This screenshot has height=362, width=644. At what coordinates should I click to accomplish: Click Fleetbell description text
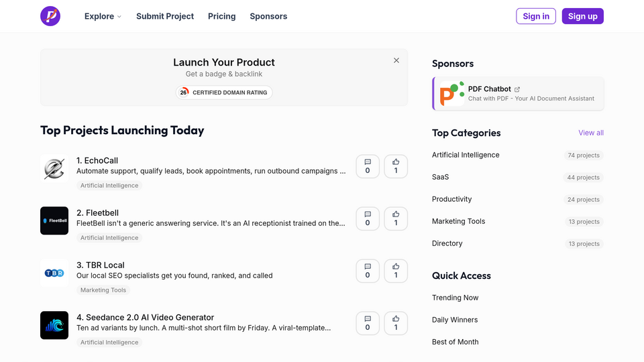coord(211,223)
